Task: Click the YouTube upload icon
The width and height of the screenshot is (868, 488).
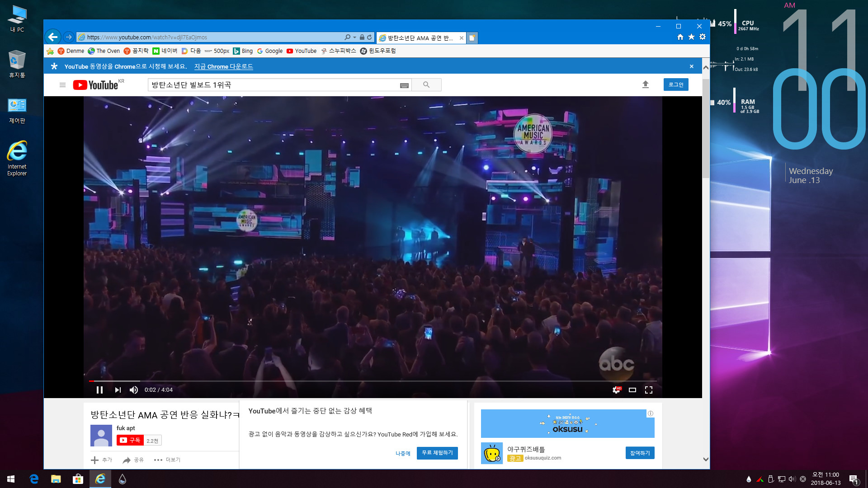Action: point(646,84)
